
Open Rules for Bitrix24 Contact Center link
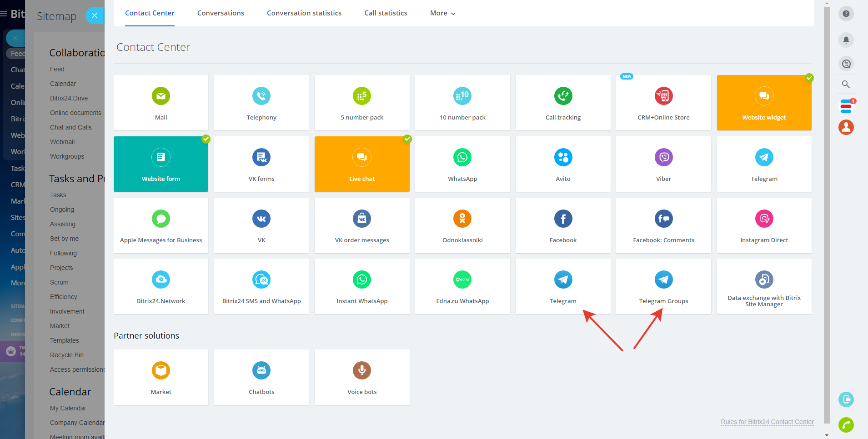click(x=767, y=422)
